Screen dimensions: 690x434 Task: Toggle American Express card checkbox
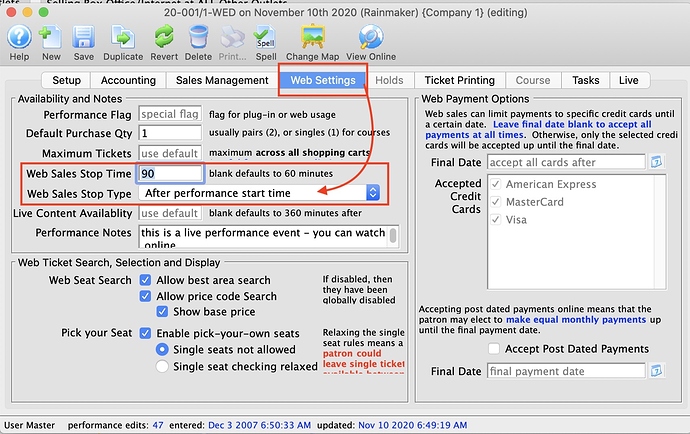pos(495,184)
